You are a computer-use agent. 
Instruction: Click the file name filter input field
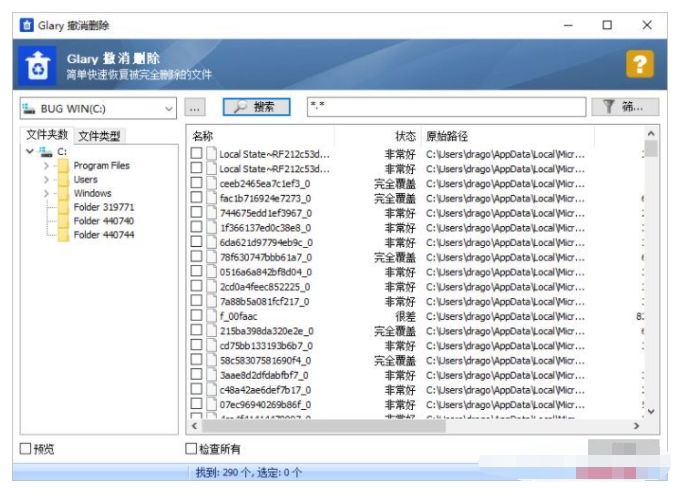(x=446, y=107)
